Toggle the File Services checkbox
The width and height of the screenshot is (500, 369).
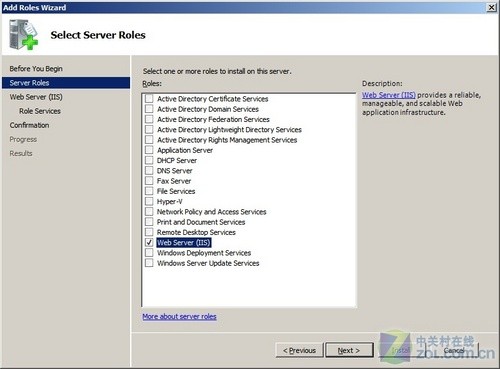click(149, 191)
